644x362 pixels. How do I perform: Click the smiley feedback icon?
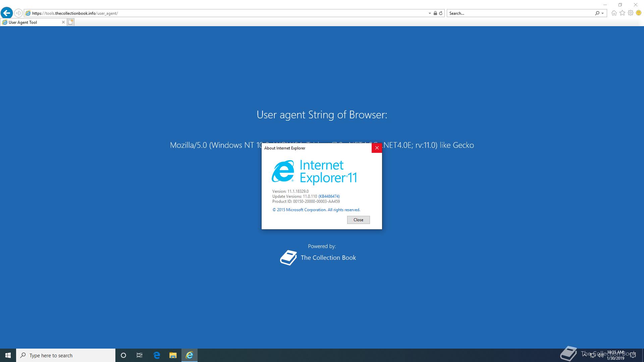click(x=639, y=13)
